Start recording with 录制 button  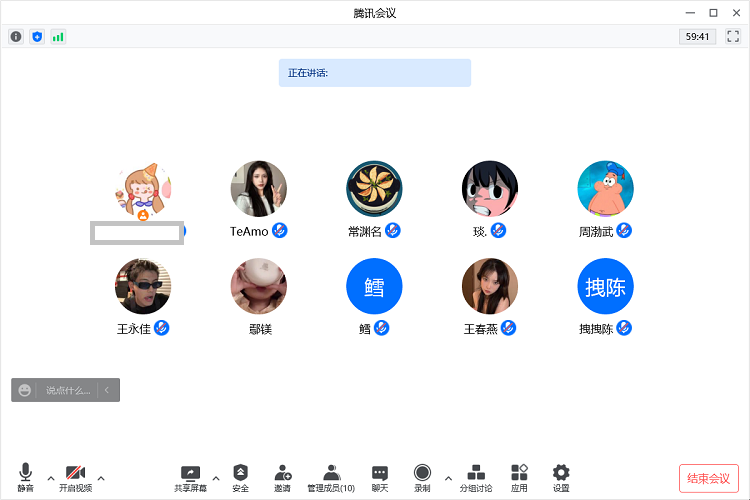point(422,478)
